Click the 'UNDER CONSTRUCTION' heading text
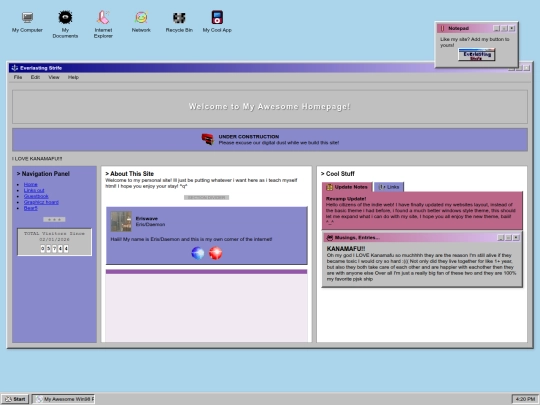Screen dimensions: 540x405 tap(249, 136)
